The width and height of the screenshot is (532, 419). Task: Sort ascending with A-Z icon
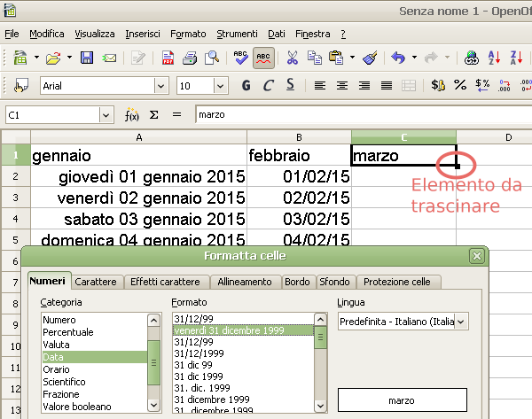[x=497, y=58]
